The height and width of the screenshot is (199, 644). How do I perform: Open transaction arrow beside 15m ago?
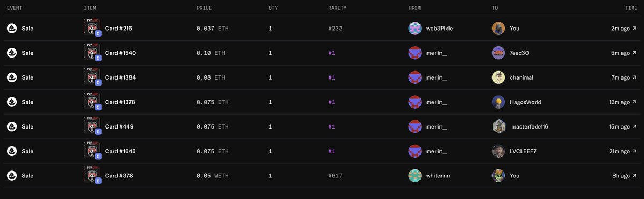coord(634,126)
